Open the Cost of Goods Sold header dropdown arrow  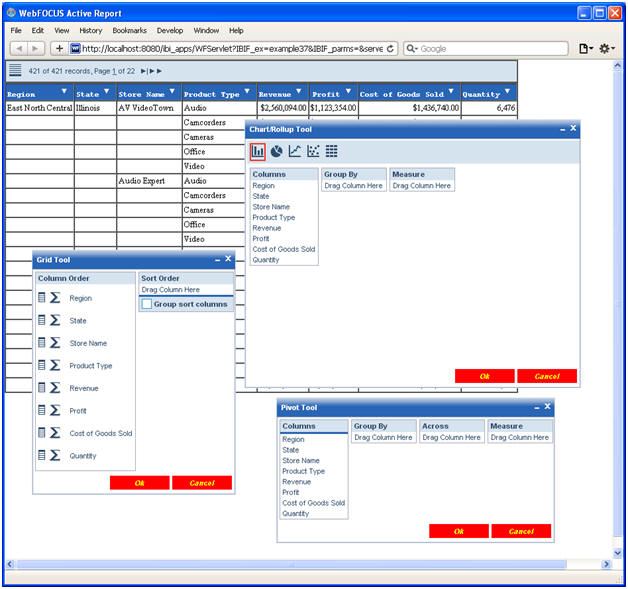tap(451, 91)
